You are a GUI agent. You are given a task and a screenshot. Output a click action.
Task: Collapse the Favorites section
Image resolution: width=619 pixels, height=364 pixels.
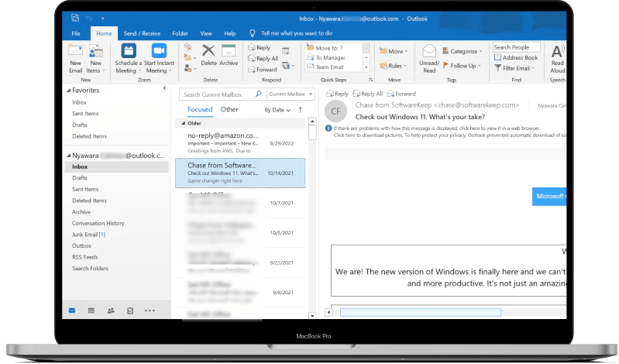click(69, 91)
